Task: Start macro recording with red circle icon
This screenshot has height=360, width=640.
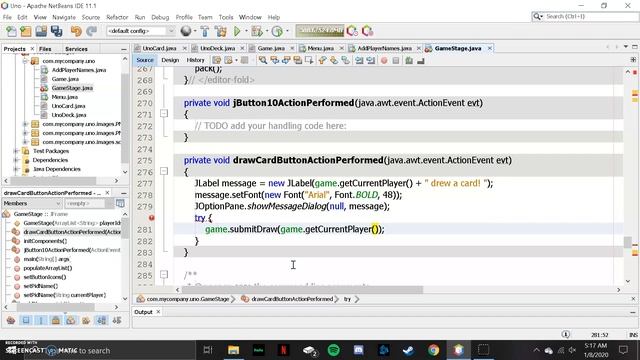Action: click(x=384, y=60)
